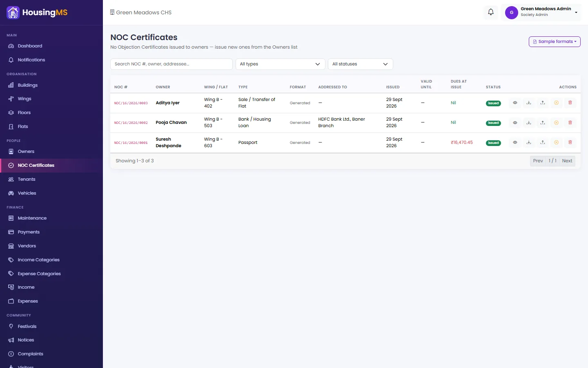
Task: Open Tenants page
Action: (51, 179)
